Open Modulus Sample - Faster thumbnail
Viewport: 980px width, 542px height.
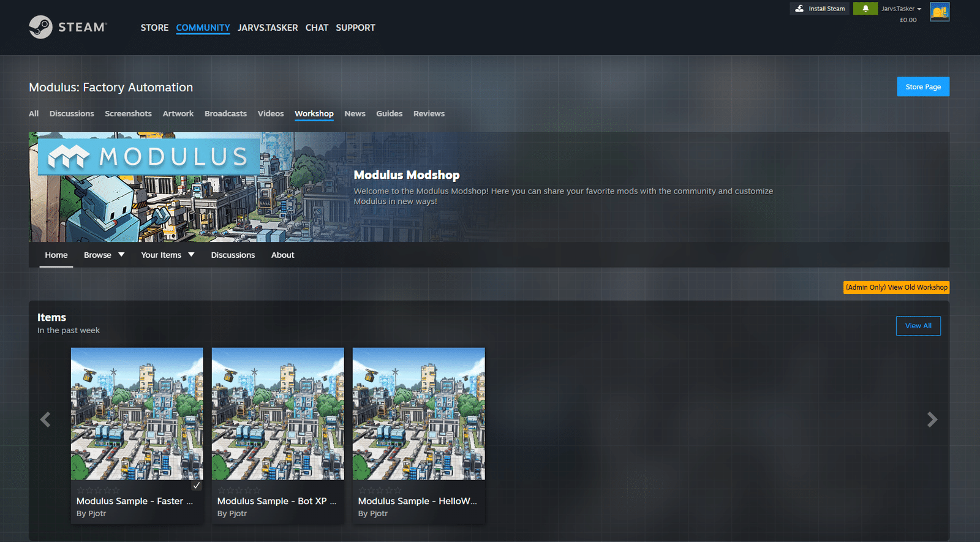pos(137,414)
